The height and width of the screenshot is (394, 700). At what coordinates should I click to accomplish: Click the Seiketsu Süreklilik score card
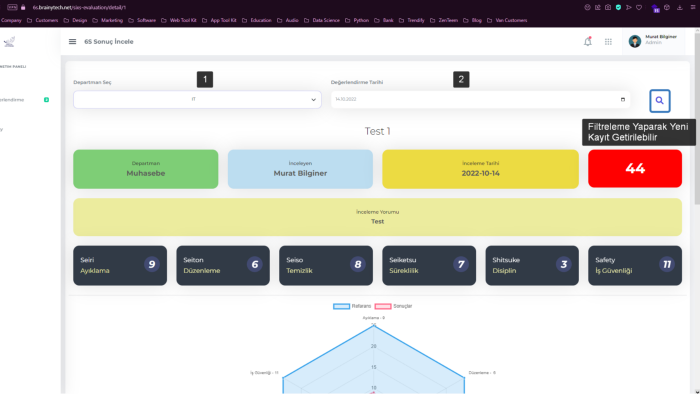click(429, 265)
